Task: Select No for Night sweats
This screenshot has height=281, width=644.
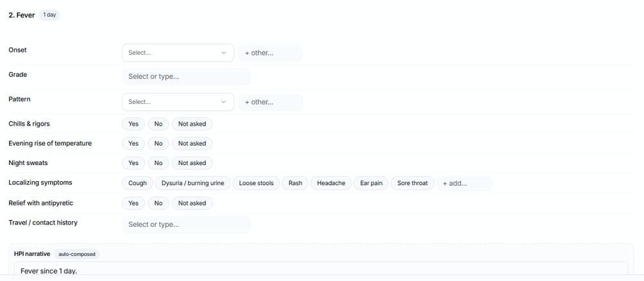Action: [x=158, y=163]
